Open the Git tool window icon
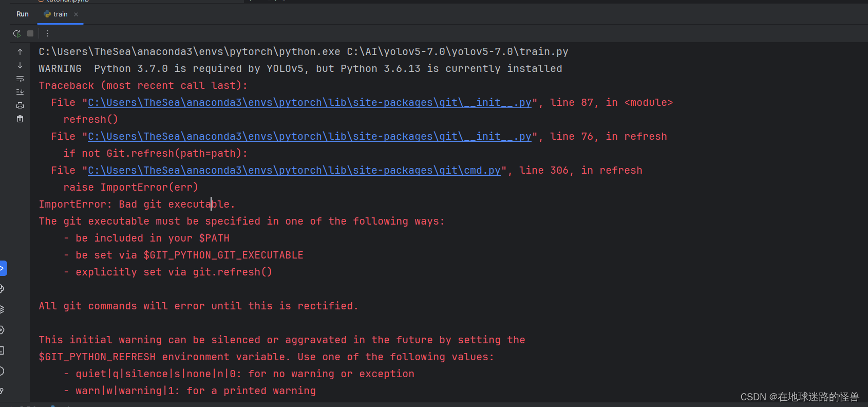Screen dimensions: 868x407 pos(2,392)
